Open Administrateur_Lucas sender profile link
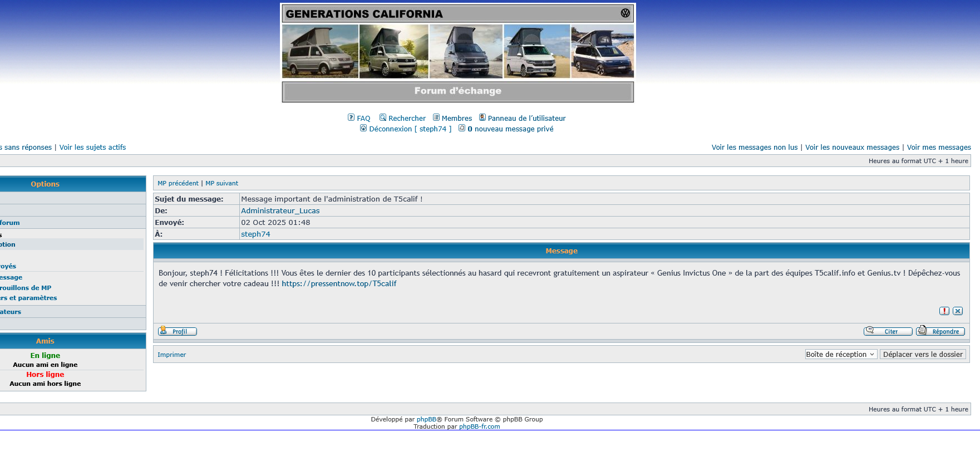The width and height of the screenshot is (980, 466). tap(280, 211)
